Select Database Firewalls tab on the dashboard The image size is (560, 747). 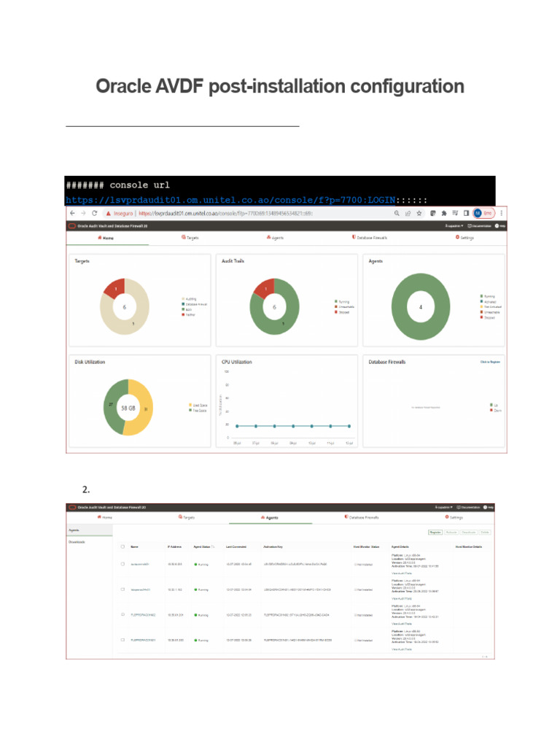point(370,237)
